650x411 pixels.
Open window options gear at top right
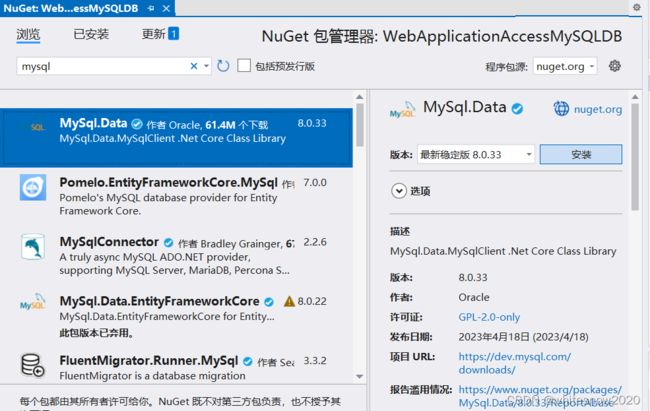637,7
